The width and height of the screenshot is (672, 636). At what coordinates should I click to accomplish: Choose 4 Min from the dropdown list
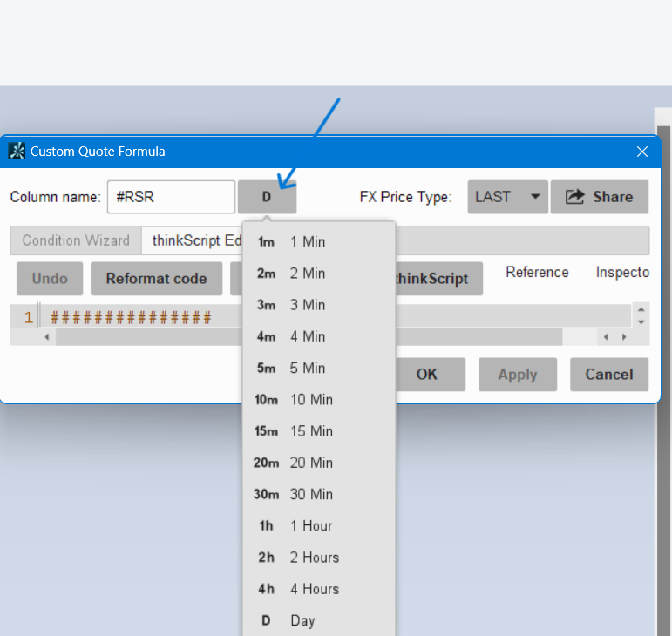pyautogui.click(x=318, y=336)
